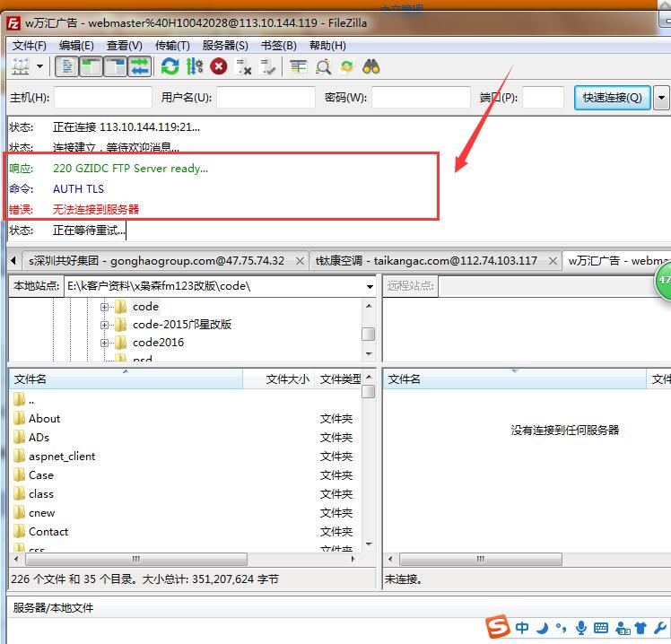Toggle transfer queue display
Image resolution: width=671 pixels, height=644 pixels.
[x=139, y=66]
